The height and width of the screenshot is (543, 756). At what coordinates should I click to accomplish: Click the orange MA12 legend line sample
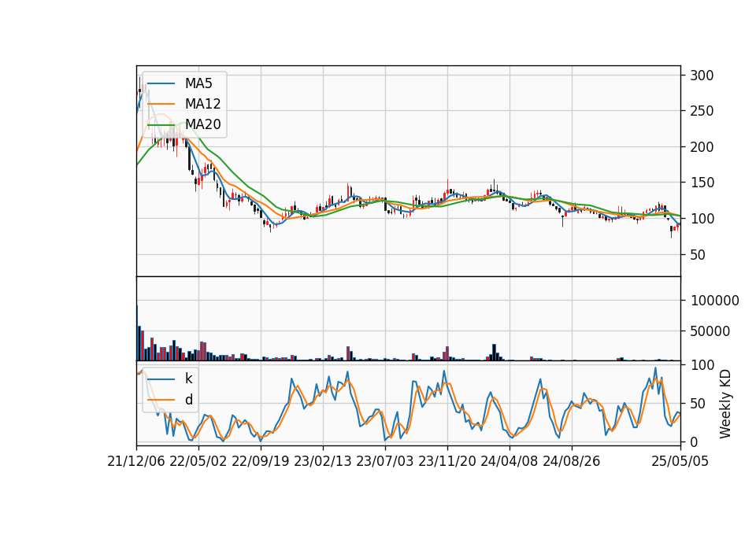(x=161, y=104)
